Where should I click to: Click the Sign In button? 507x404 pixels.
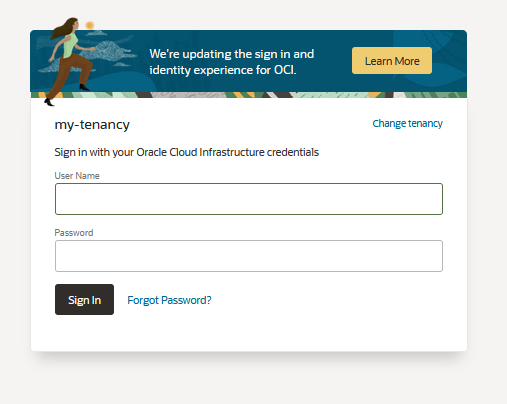click(84, 299)
